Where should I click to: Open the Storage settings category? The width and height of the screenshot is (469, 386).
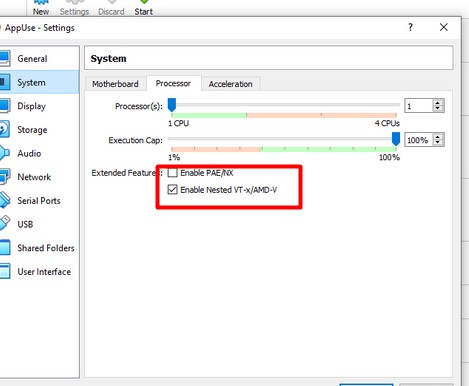[x=39, y=130]
